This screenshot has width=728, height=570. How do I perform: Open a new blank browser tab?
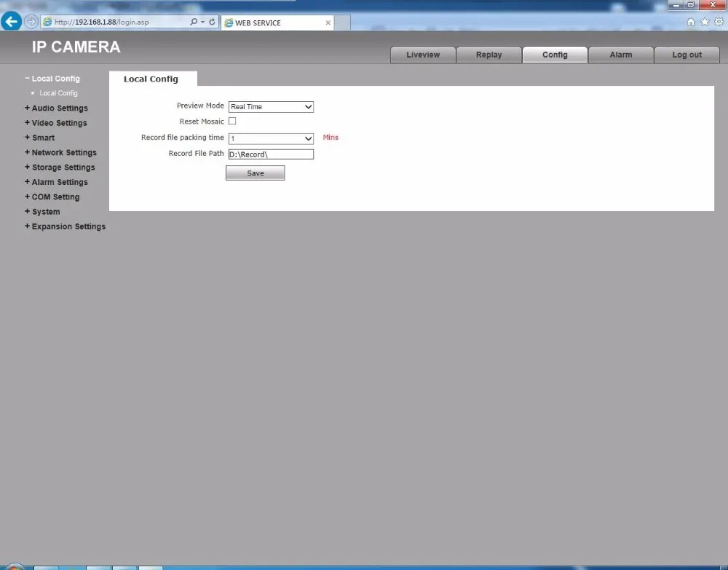[342, 23]
